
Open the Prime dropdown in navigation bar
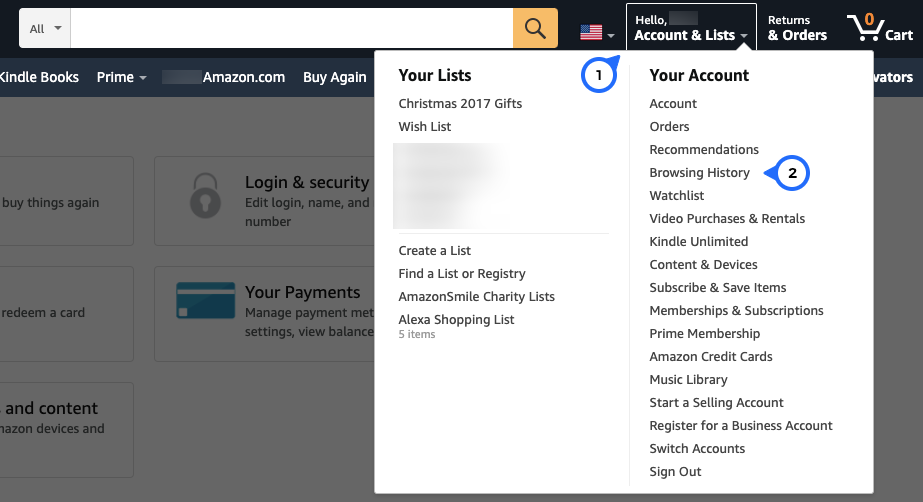[121, 77]
